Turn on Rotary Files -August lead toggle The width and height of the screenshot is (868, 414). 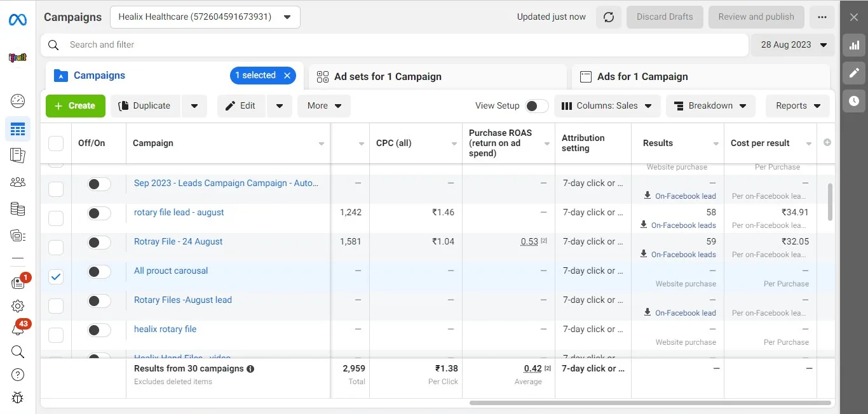99,301
